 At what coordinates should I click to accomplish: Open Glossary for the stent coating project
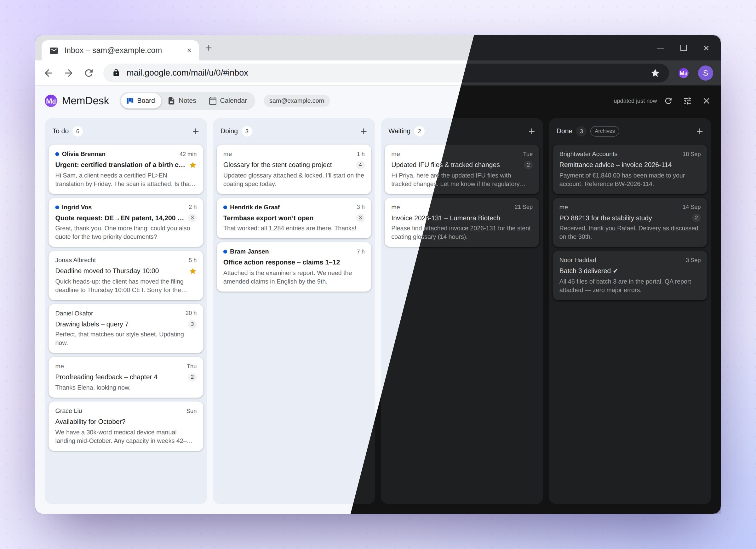[x=294, y=169]
